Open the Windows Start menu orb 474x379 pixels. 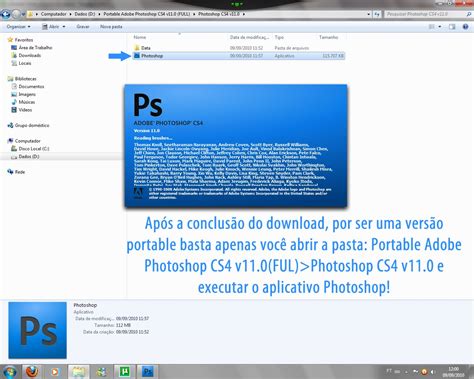[x=10, y=371]
